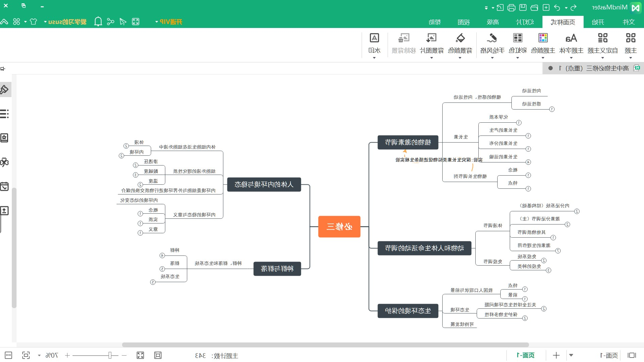Select the 植物的激素调节 main topic

408,142
